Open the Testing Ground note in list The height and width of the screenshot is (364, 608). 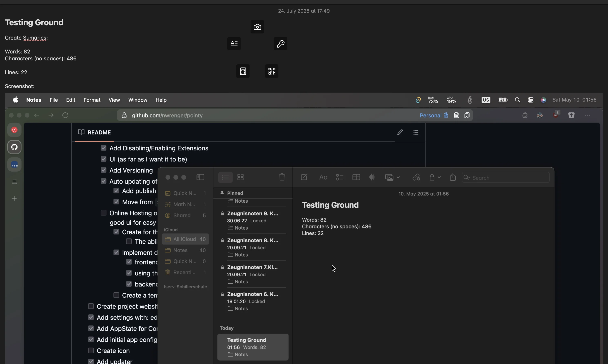tap(253, 347)
